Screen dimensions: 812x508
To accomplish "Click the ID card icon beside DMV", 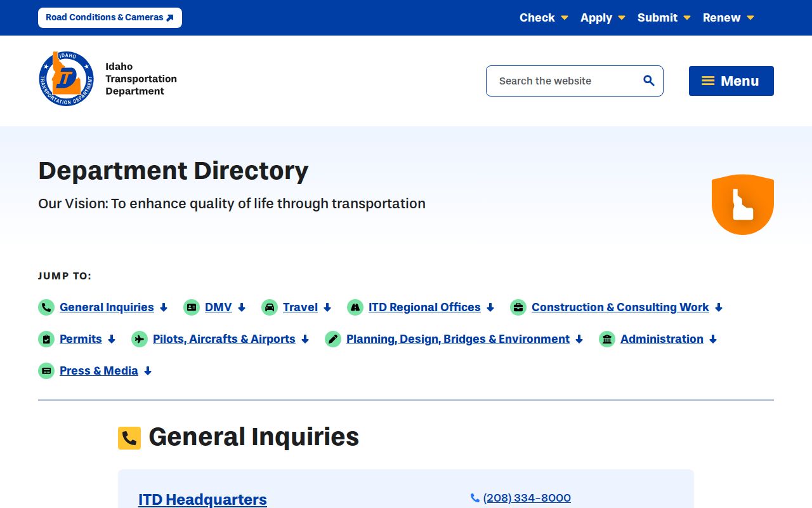I will point(192,307).
